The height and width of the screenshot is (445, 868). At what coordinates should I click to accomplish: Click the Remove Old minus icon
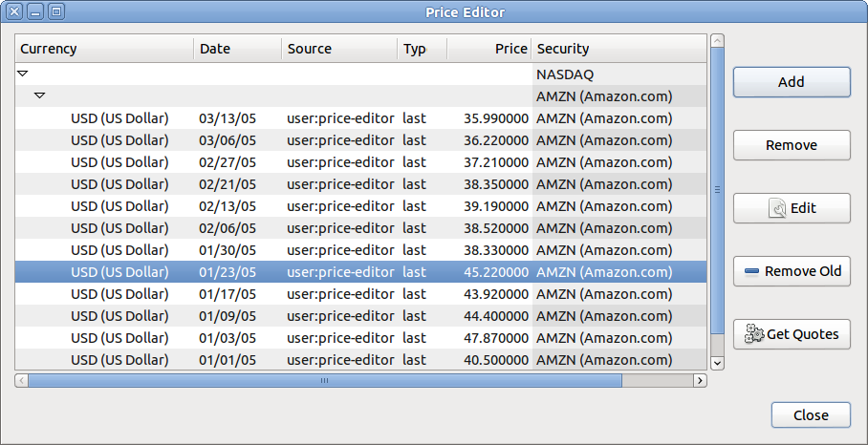click(x=750, y=272)
